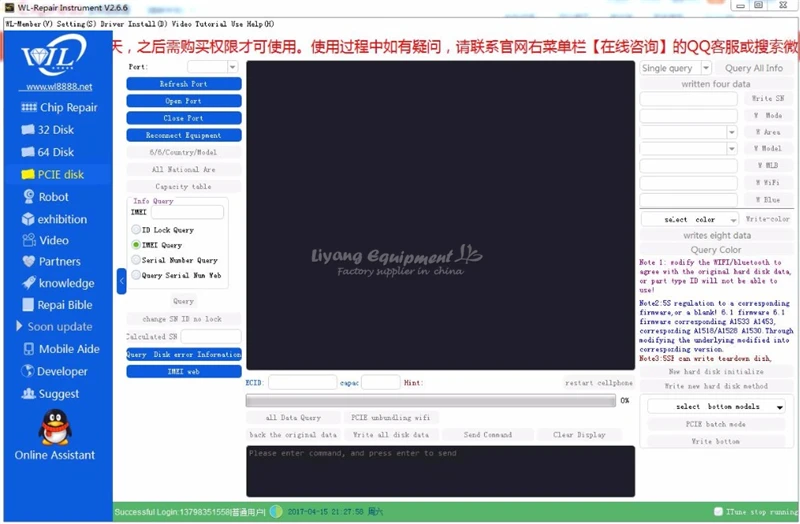The width and height of the screenshot is (800, 524).
Task: Click the Refresh Port button
Action: click(184, 84)
